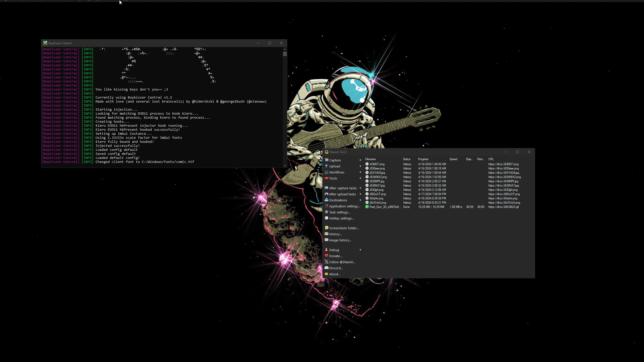
Task: Click the console scrollbar thumb
Action: point(285,54)
